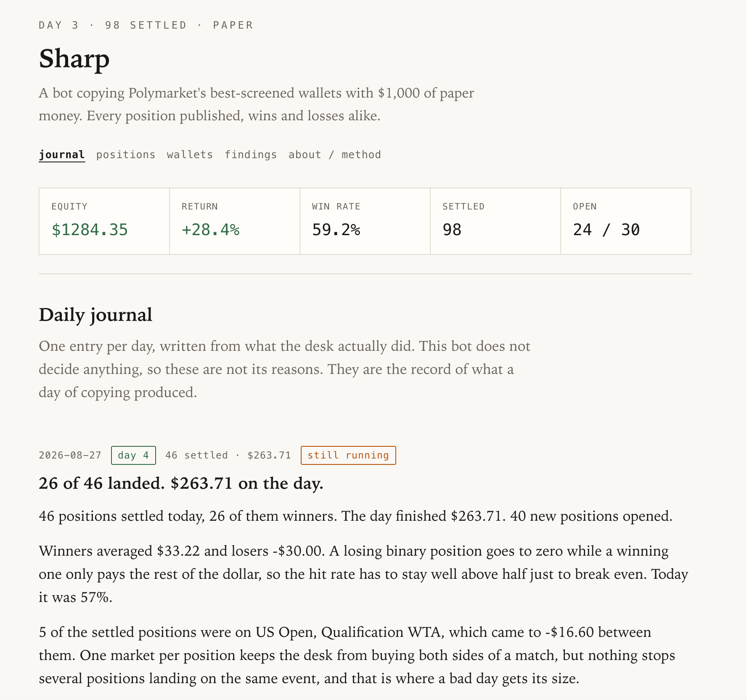This screenshot has height=700, width=747.
Task: Select the Return +28.4% card
Action: tap(235, 221)
